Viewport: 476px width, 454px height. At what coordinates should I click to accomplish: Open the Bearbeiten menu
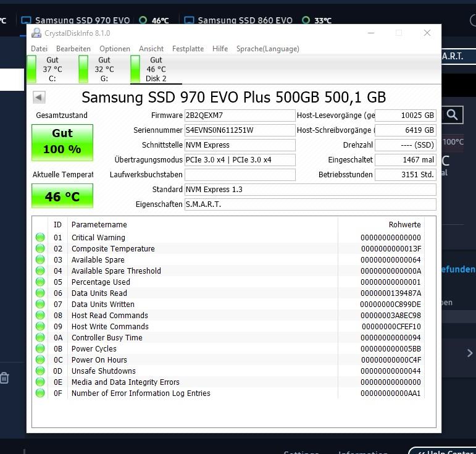(73, 49)
